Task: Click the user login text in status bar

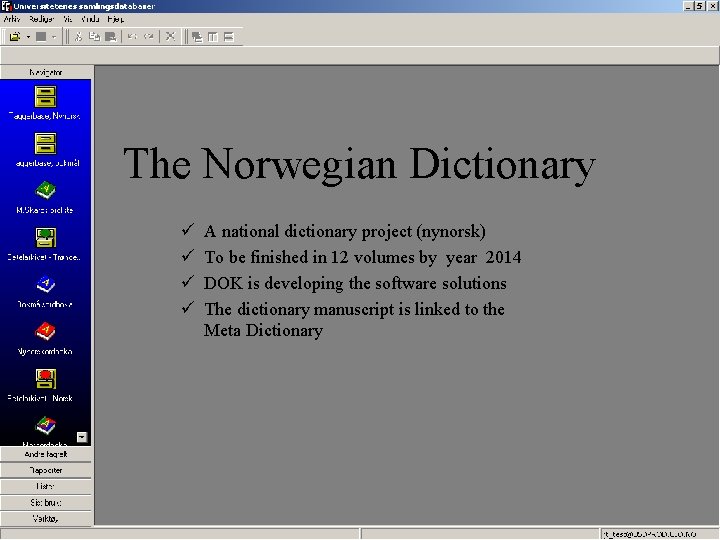Action: [650, 534]
